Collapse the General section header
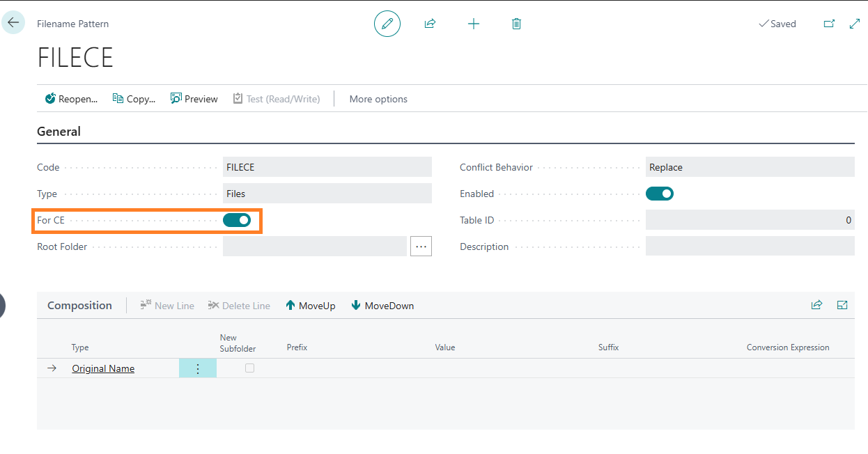Screen dimensions: 868x454 [x=59, y=132]
